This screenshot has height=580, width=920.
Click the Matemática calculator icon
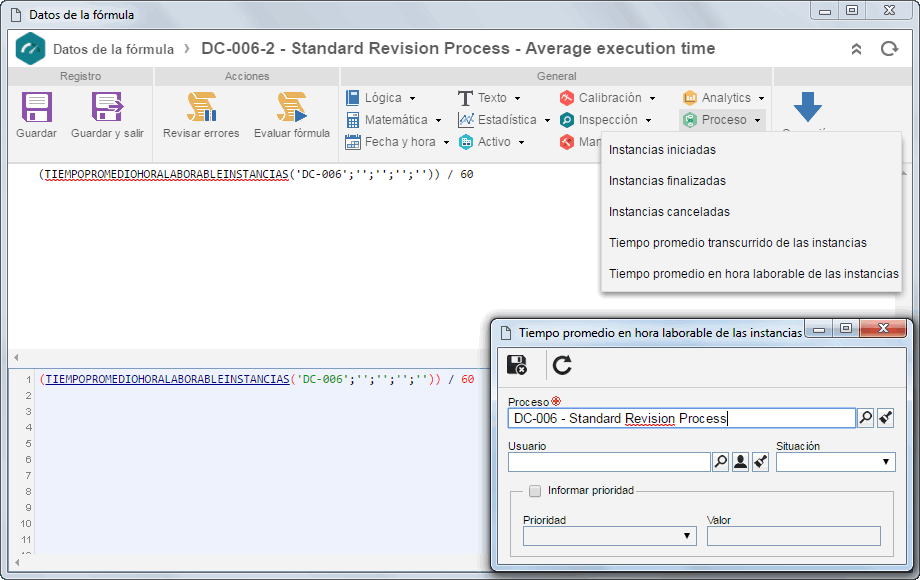(353, 120)
